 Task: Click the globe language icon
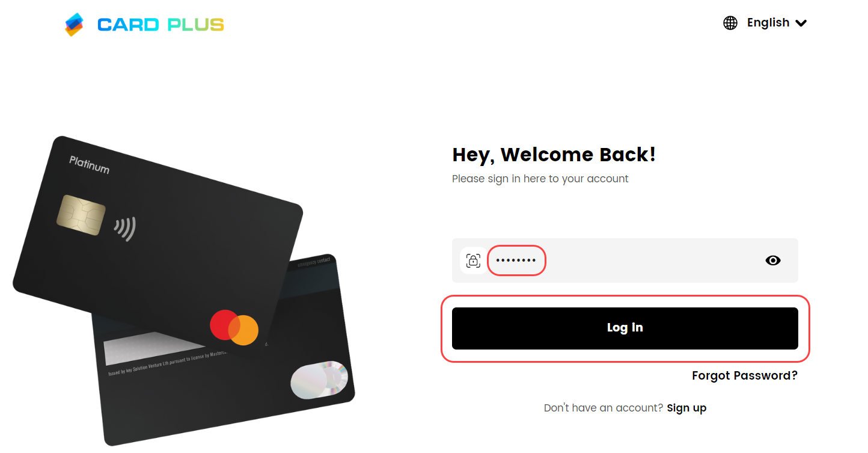pyautogui.click(x=730, y=23)
